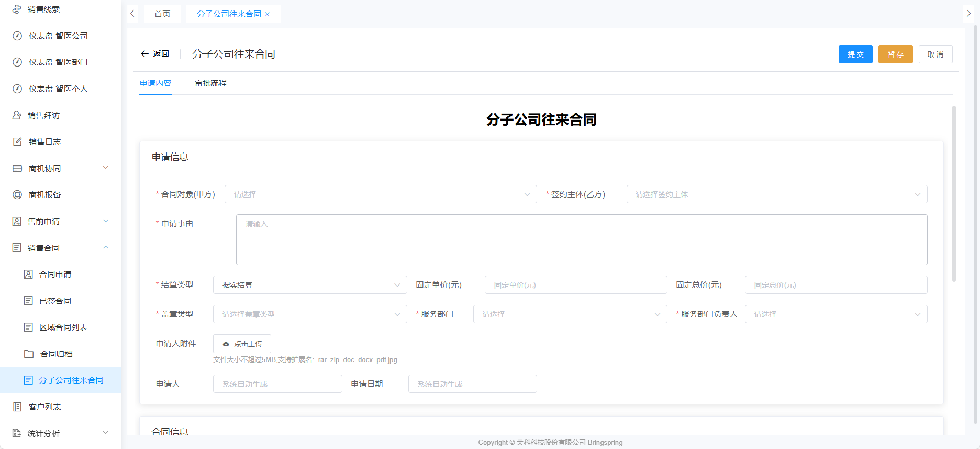Image resolution: width=980 pixels, height=449 pixels.
Task: Close the 分子公司往来合同 tab
Action: (x=268, y=14)
